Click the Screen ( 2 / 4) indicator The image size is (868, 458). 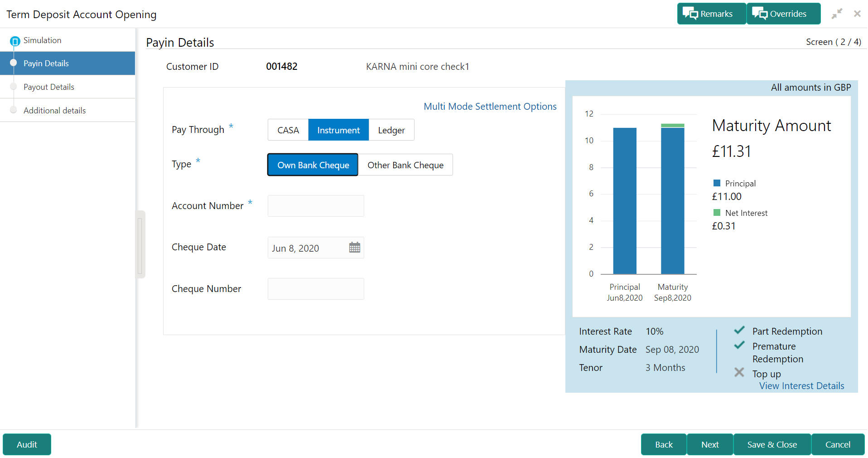[x=834, y=42]
